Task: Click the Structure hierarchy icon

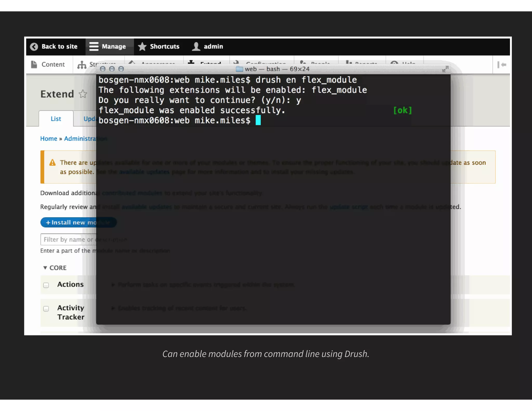Action: click(82, 65)
